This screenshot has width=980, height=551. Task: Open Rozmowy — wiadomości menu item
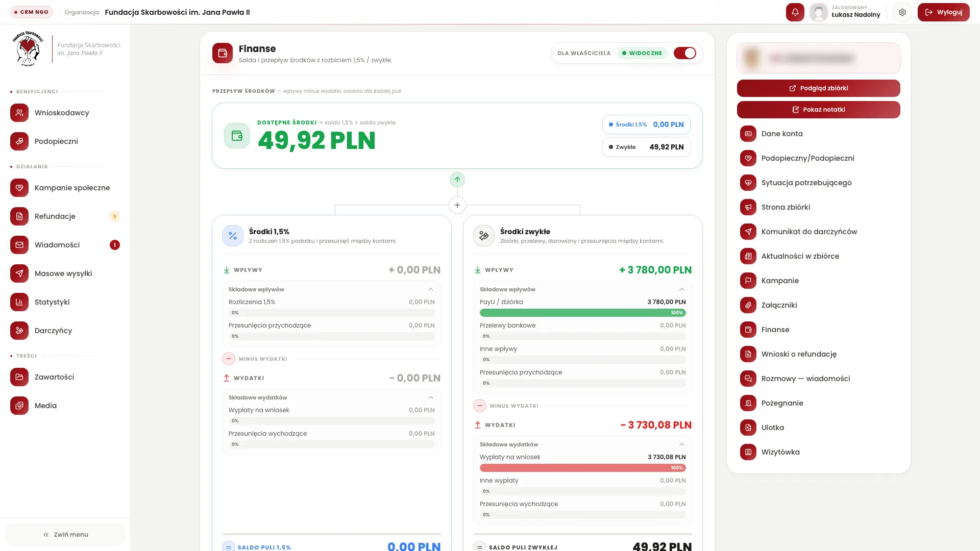(x=819, y=379)
